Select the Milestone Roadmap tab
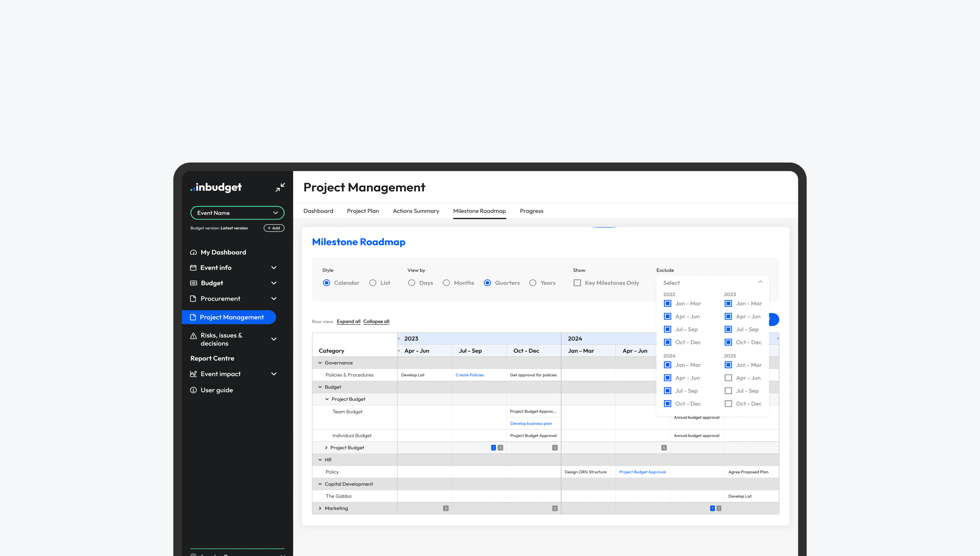980x556 pixels. pos(480,211)
